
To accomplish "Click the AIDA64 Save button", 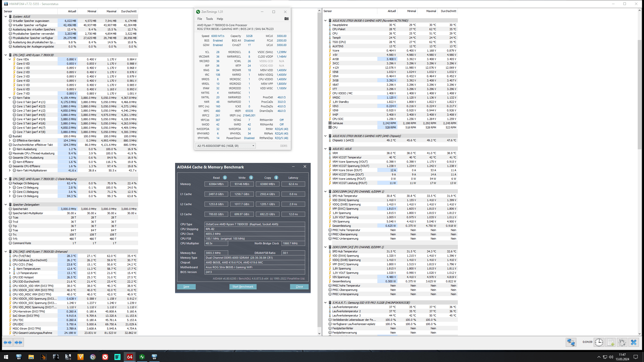I will pyautogui.click(x=186, y=287).
